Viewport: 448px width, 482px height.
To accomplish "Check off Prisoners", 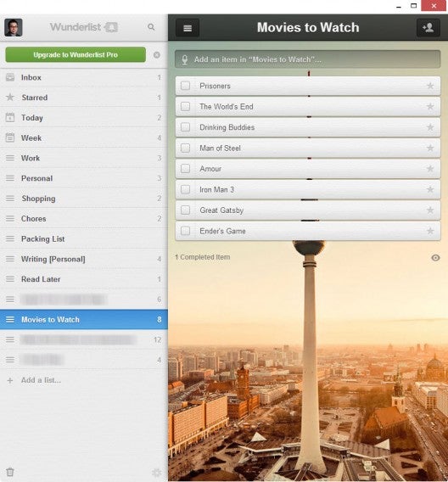I will pos(185,86).
